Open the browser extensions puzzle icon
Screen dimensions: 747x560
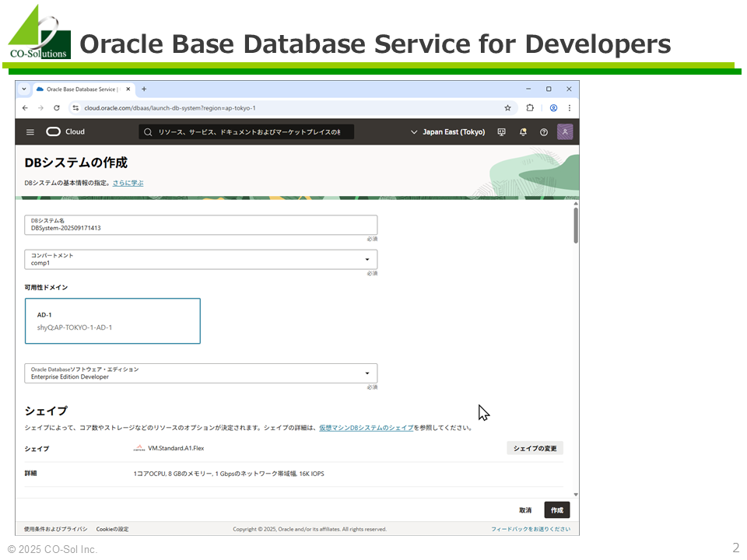pyautogui.click(x=530, y=108)
